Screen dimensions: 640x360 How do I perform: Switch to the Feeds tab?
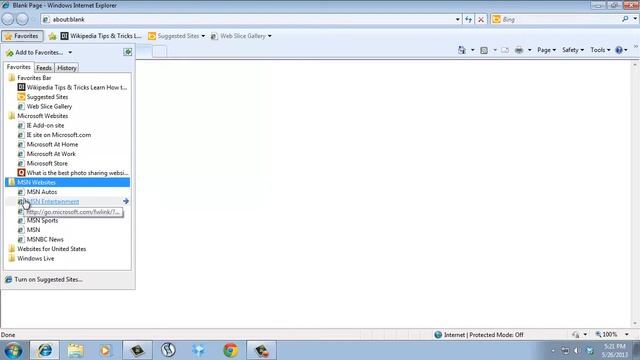44,68
